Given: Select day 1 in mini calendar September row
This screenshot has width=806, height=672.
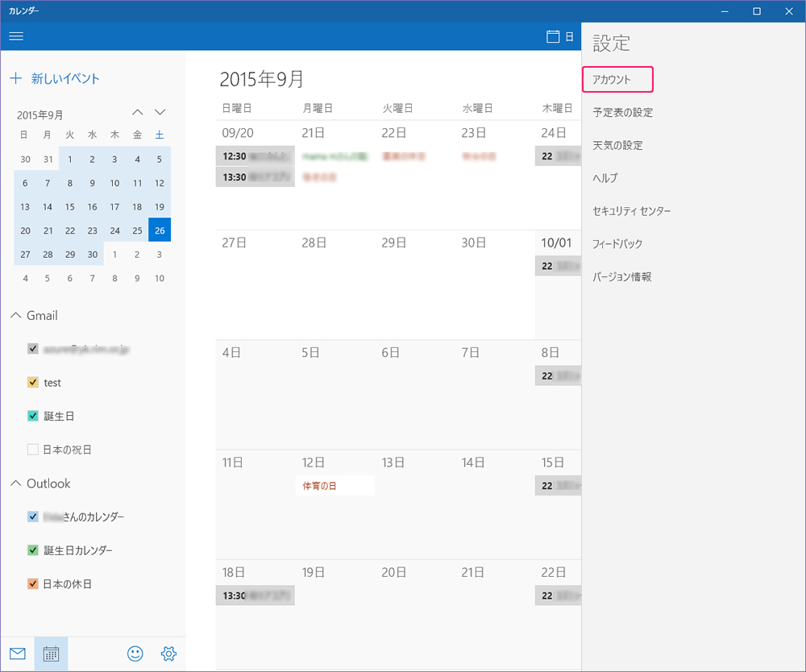Looking at the screenshot, I should pyautogui.click(x=70, y=160).
